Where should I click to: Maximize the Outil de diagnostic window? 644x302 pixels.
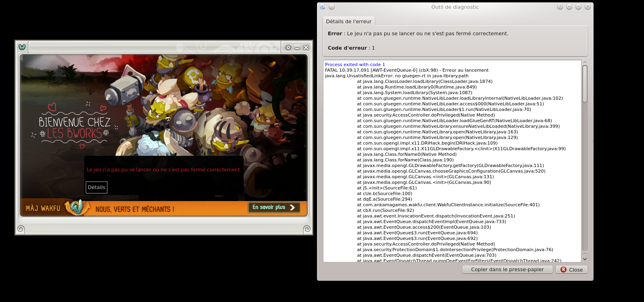click(x=578, y=7)
